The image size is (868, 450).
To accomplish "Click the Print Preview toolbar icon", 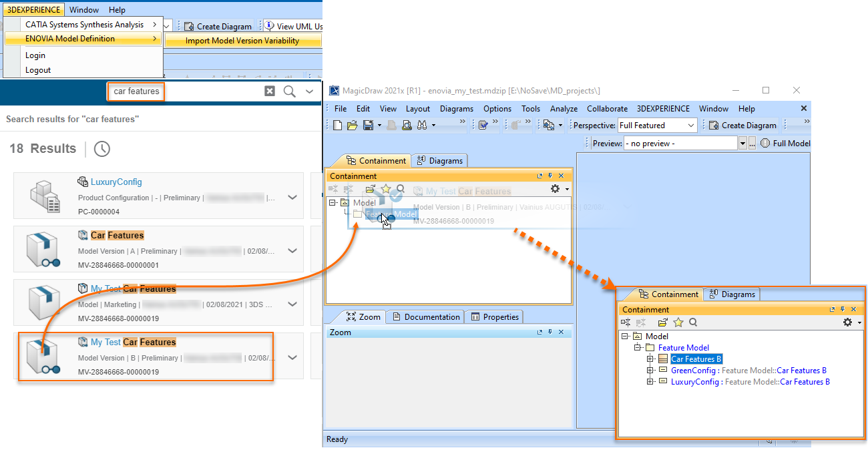I will 406,125.
